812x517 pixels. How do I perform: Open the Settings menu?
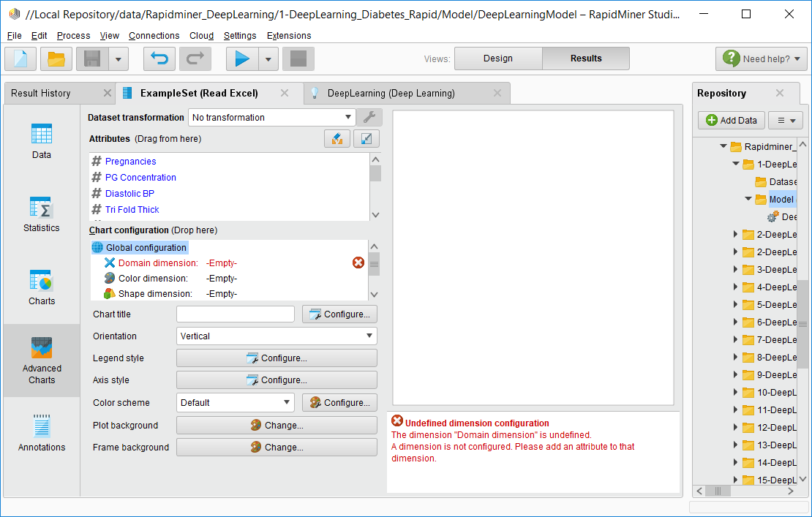240,36
